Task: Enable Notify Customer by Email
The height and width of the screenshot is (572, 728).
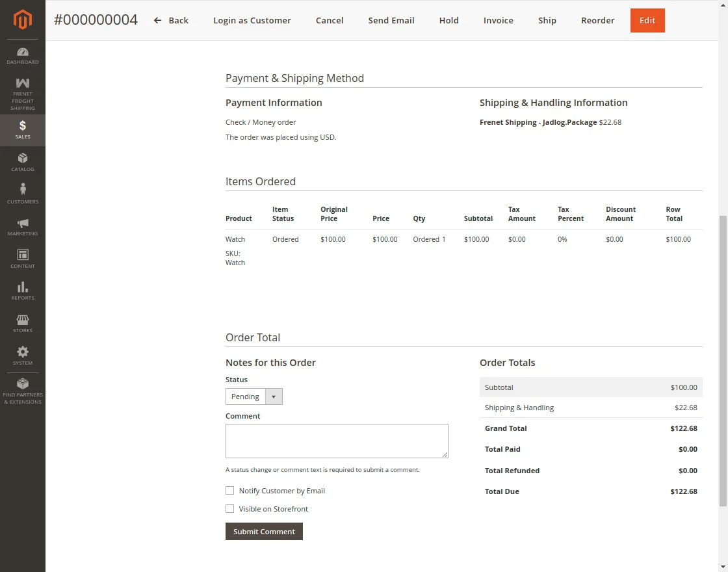Action: coord(229,490)
